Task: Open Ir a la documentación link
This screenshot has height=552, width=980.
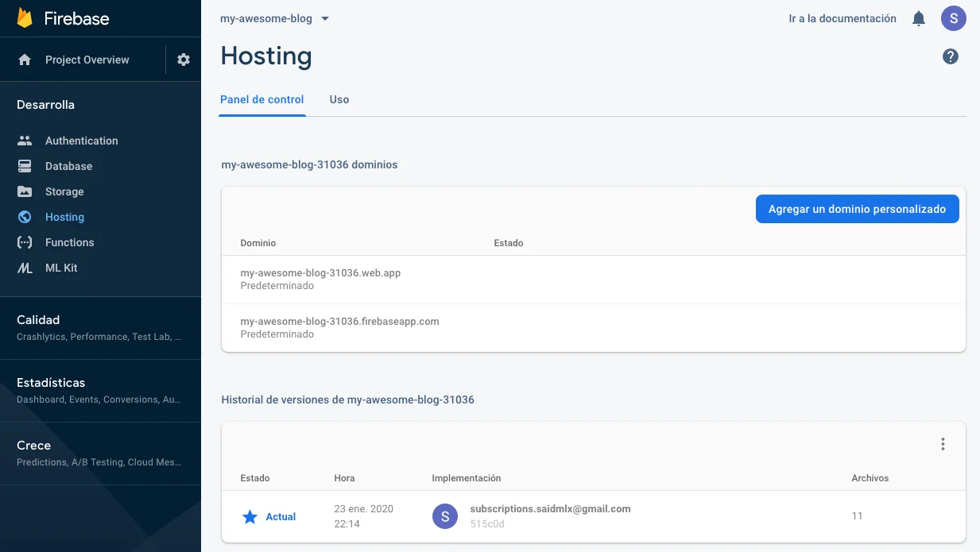Action: pyautogui.click(x=842, y=18)
